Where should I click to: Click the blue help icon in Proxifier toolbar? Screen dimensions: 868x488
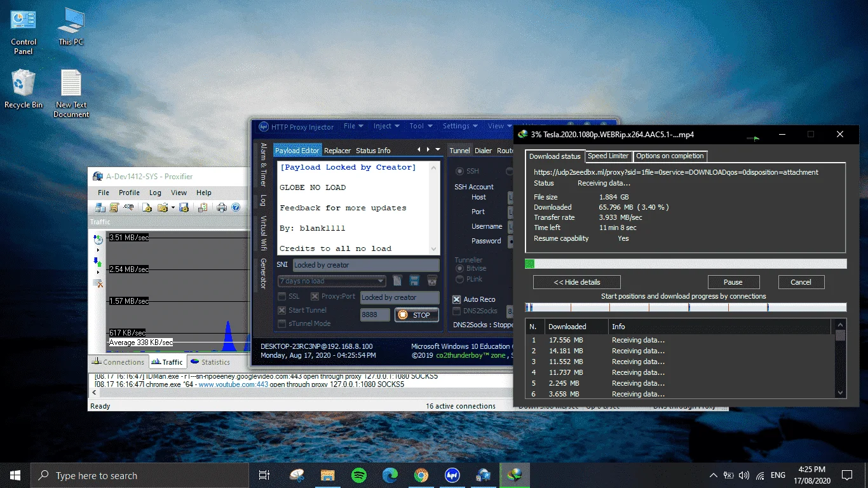click(236, 207)
